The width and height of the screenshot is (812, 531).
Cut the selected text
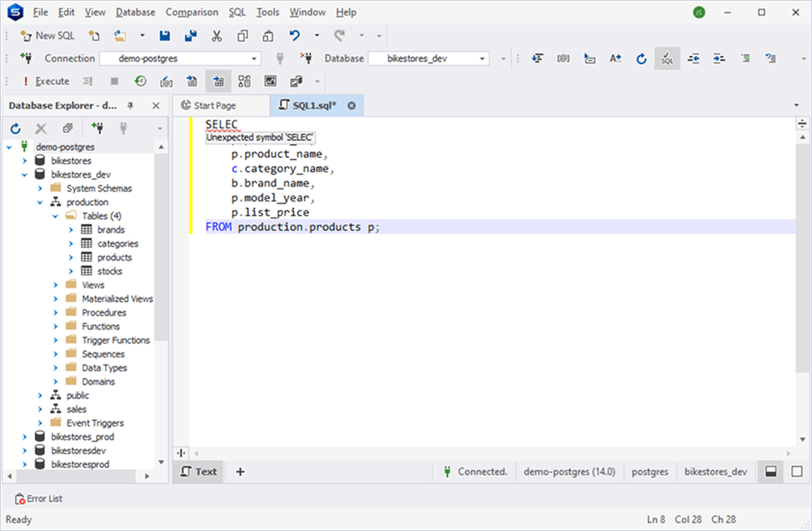pos(217,36)
